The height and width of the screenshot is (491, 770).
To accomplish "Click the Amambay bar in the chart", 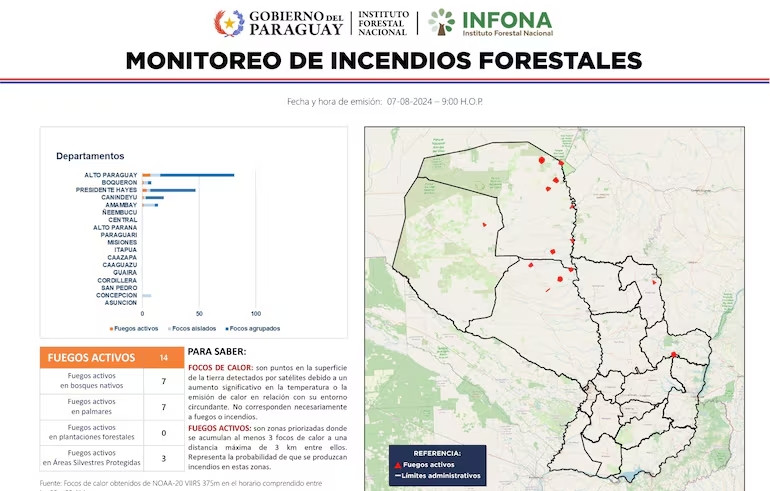I will (150, 205).
